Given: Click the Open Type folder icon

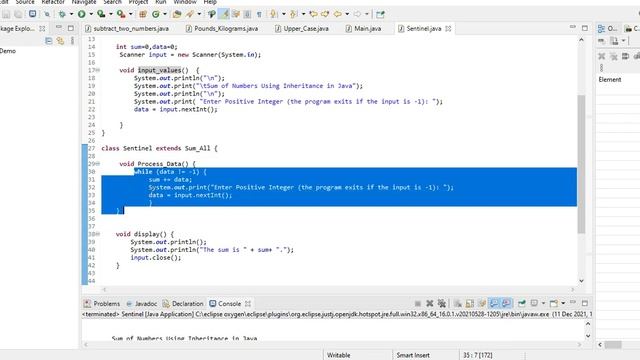Looking at the screenshot, I should pyautogui.click(x=177, y=14).
